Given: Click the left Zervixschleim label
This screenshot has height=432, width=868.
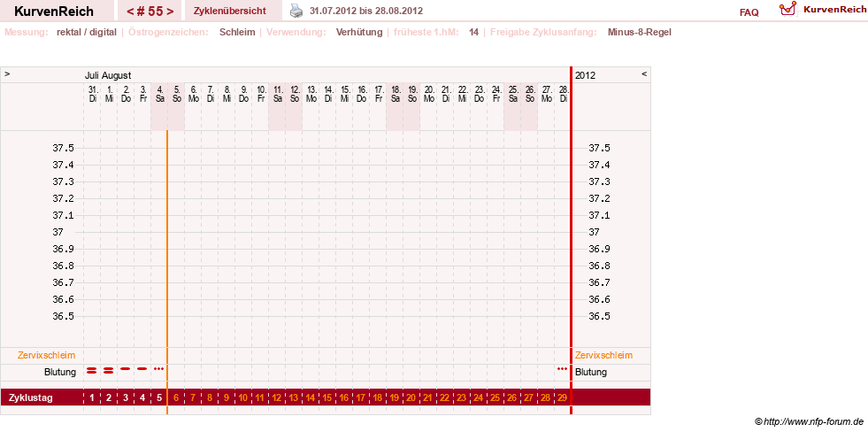Looking at the screenshot, I should click(47, 355).
